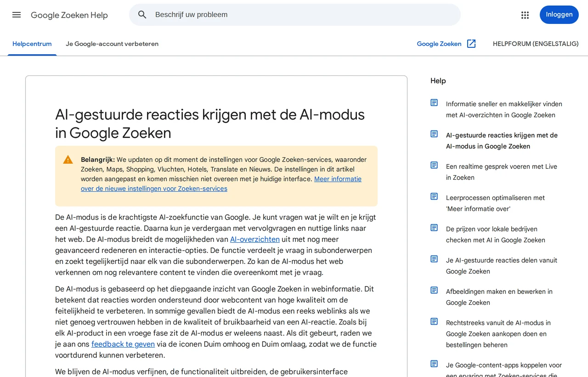Click the 'Beschrijf uw probleem' search field
The height and width of the screenshot is (377, 588).
(x=295, y=15)
